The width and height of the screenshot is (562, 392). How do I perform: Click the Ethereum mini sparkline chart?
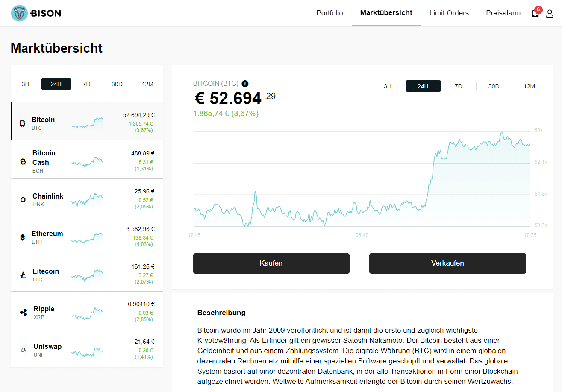pyautogui.click(x=88, y=237)
